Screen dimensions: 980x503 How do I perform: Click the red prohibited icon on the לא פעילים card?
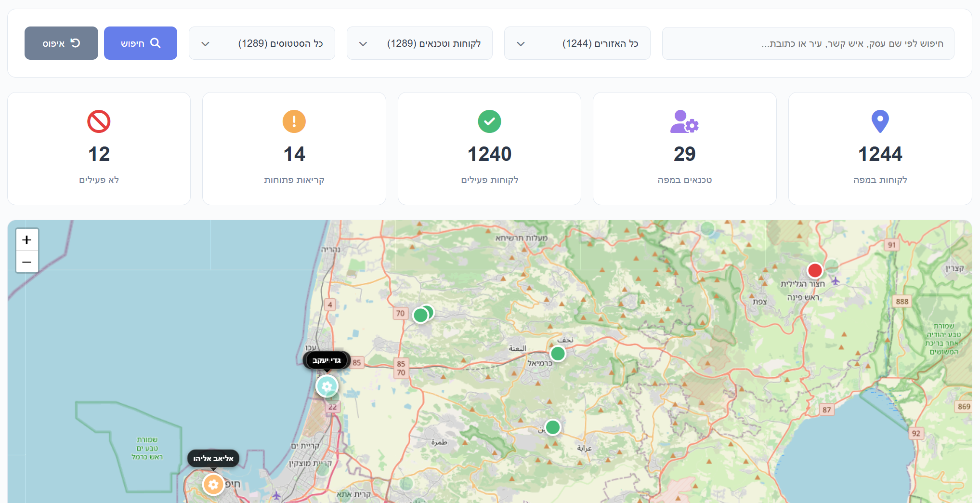(99, 121)
